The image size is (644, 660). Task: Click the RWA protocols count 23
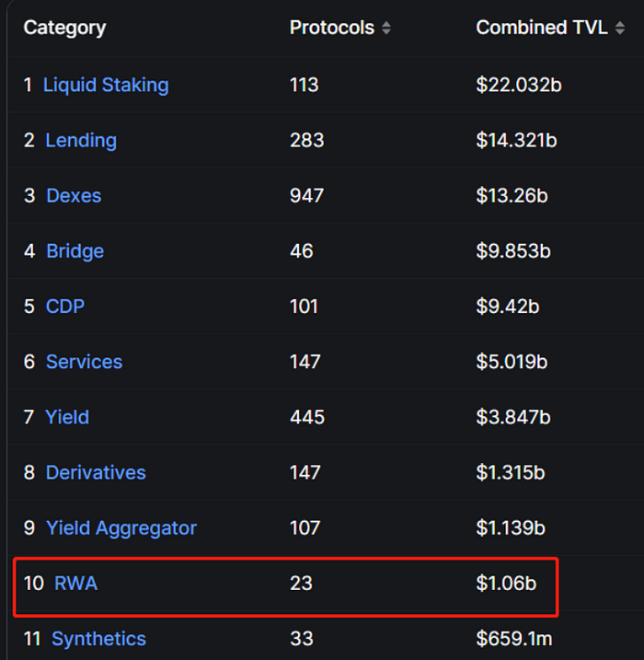pyautogui.click(x=301, y=583)
